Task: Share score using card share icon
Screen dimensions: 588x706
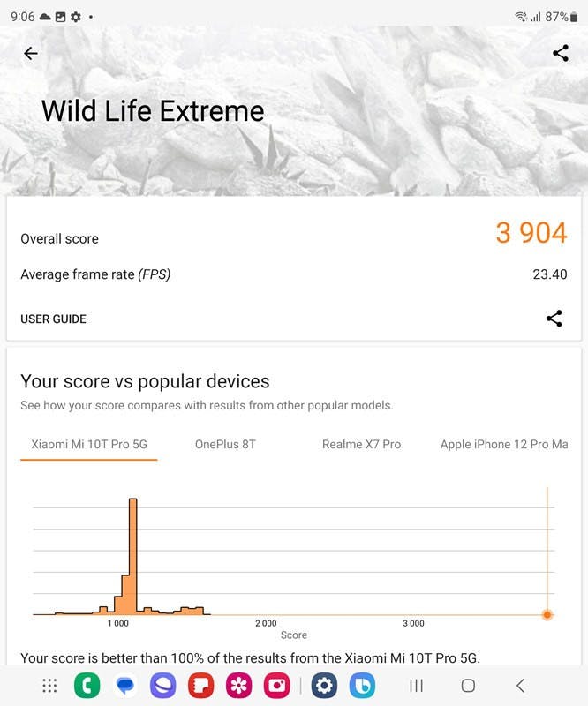Action: (554, 319)
